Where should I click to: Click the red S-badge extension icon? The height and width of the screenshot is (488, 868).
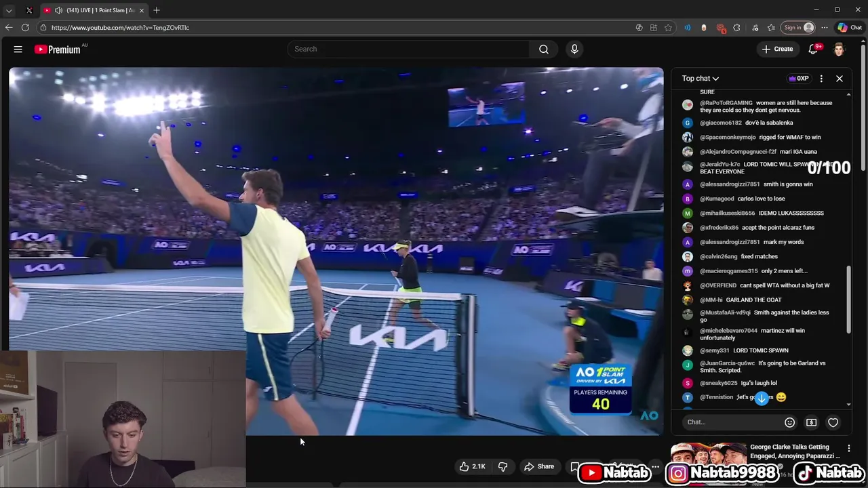(721, 28)
